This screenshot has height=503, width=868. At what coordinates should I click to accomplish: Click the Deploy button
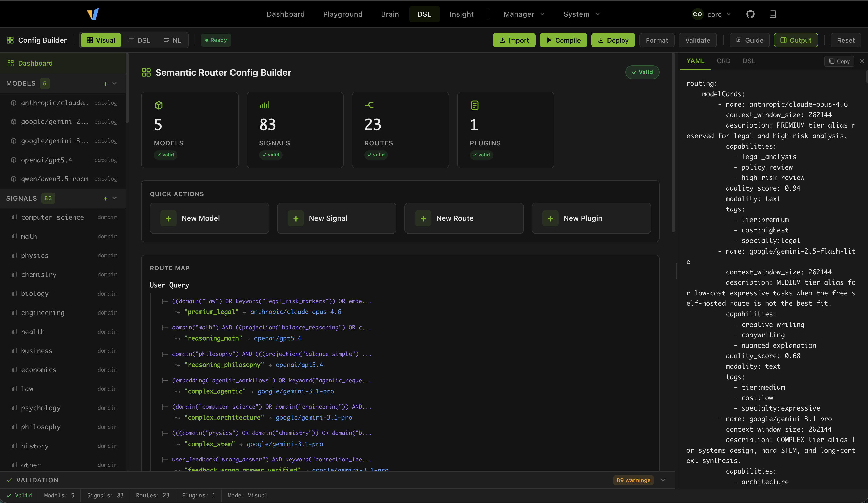(613, 40)
